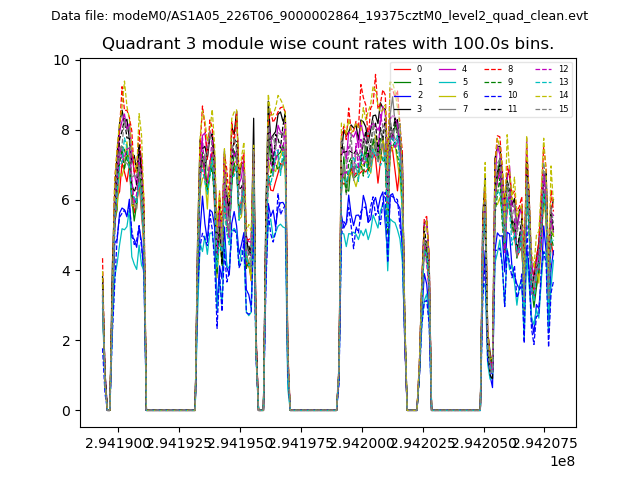Select legend label 10 beside blue dashed line
Image resolution: width=640 pixels, height=480 pixels.
512,95
